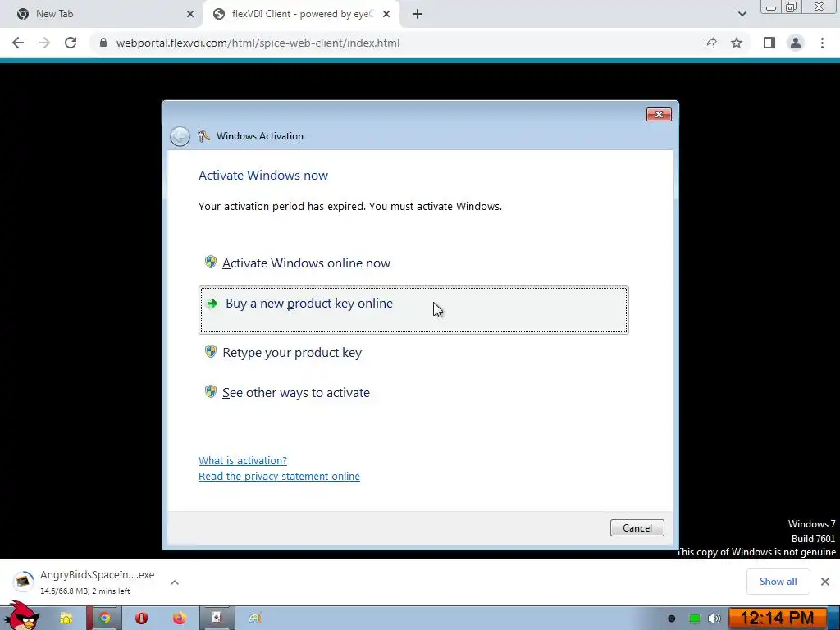The height and width of the screenshot is (630, 840).
Task: Bookmark this page with the star icon
Action: coord(737,43)
